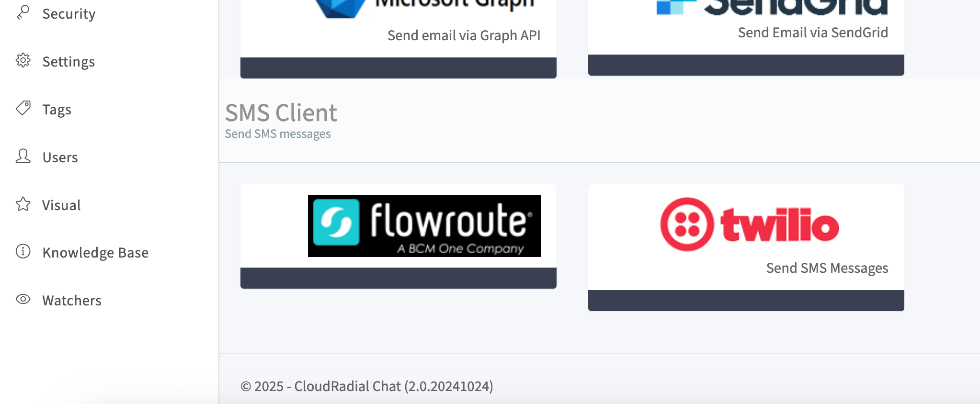This screenshot has height=404, width=980.
Task: Click 'Send email via Graph API' text
Action: coord(464,35)
